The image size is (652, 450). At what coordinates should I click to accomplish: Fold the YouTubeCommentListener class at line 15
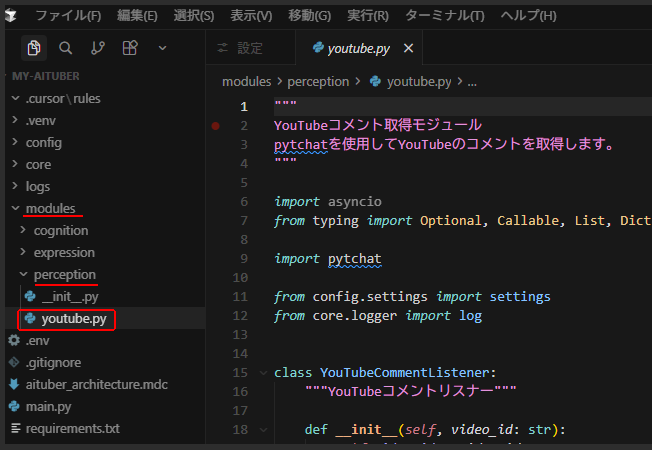[263, 373]
